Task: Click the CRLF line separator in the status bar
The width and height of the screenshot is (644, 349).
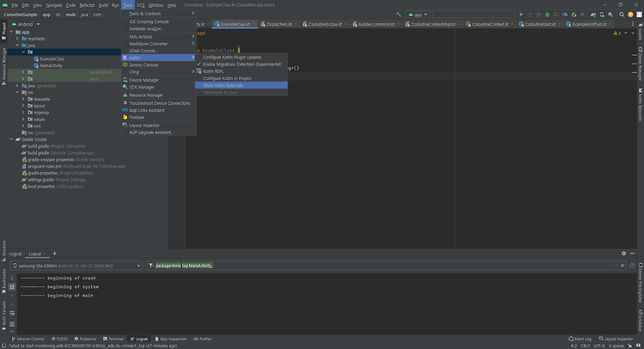Action: pos(585,346)
